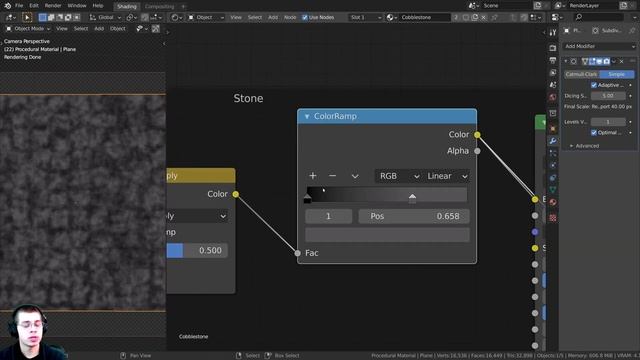Select Simple subdivision type

click(x=617, y=74)
